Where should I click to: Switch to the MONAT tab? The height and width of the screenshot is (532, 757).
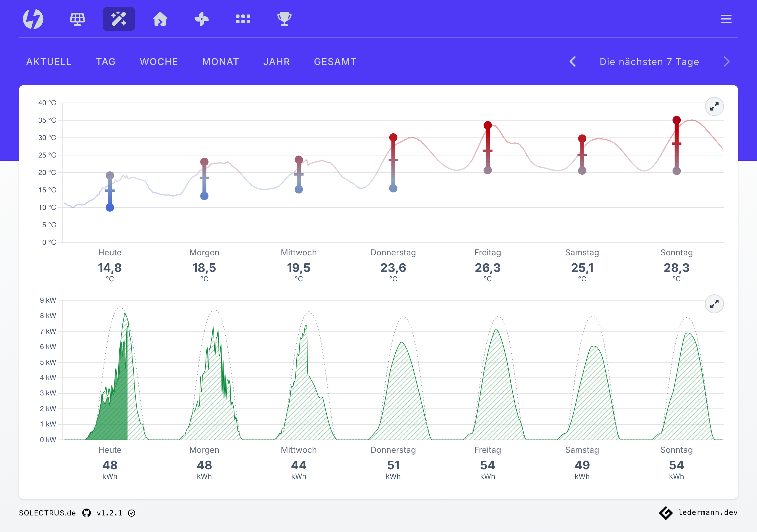click(x=221, y=62)
